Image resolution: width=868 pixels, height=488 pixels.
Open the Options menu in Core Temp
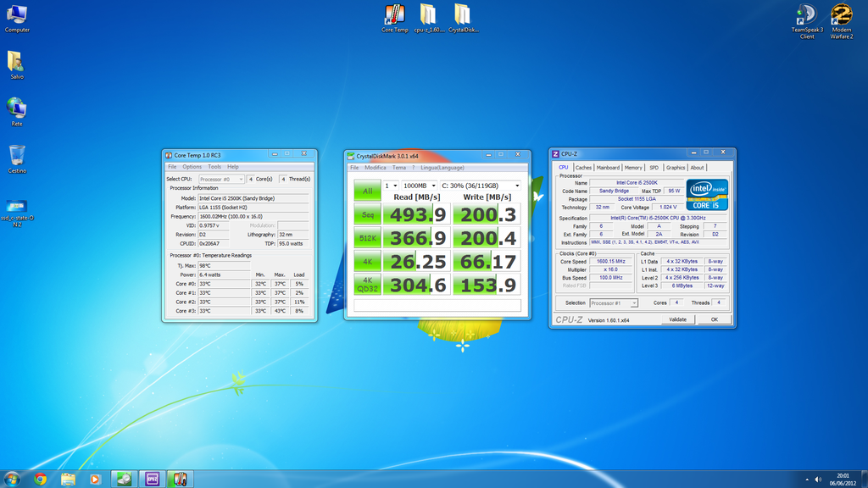191,167
